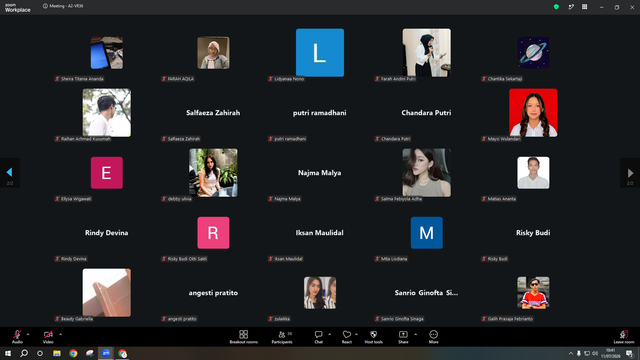Select Beauty Gabriella's photo tile

[107, 293]
